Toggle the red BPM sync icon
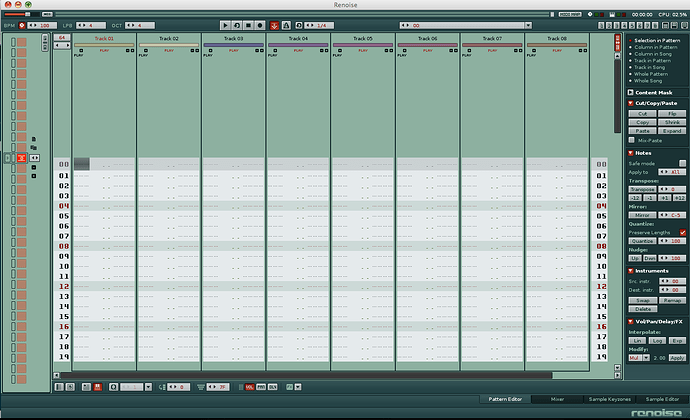690x420 pixels. 22,26
